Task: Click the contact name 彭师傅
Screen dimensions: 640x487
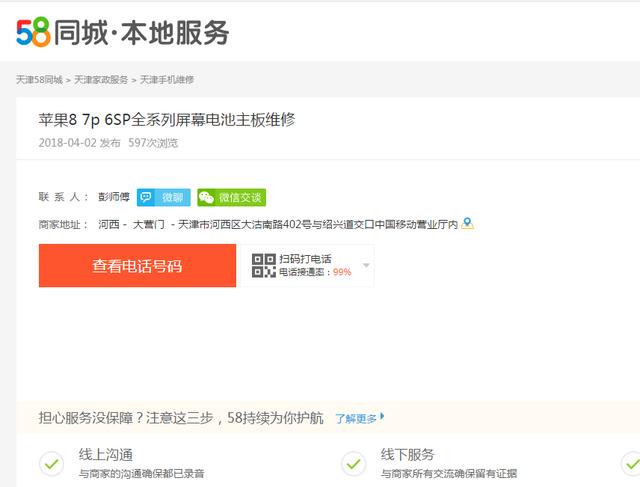Action: [x=113, y=197]
